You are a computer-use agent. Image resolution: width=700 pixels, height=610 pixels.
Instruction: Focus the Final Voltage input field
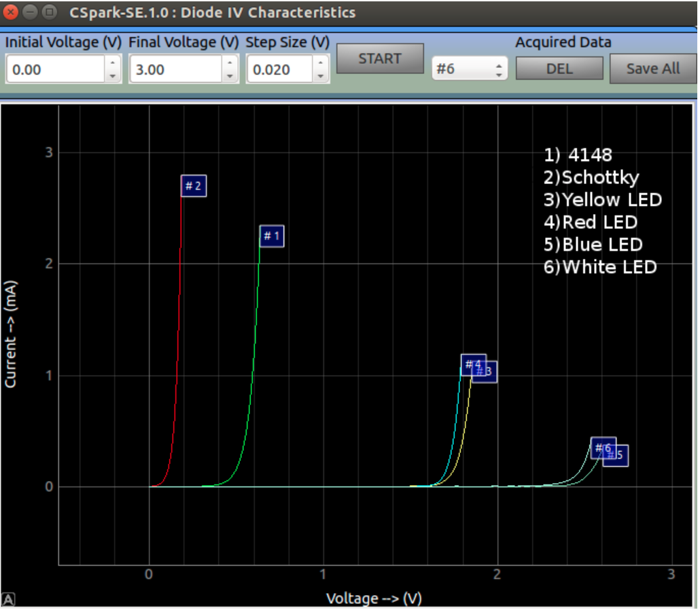point(175,69)
